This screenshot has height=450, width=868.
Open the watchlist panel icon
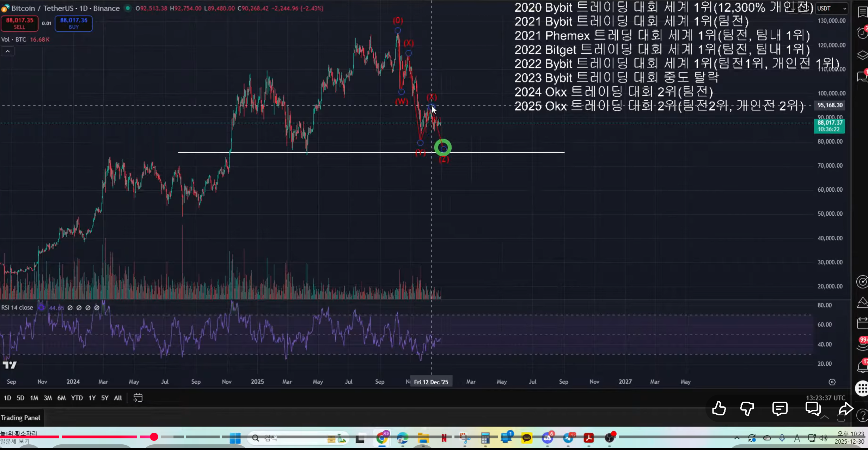862,12
